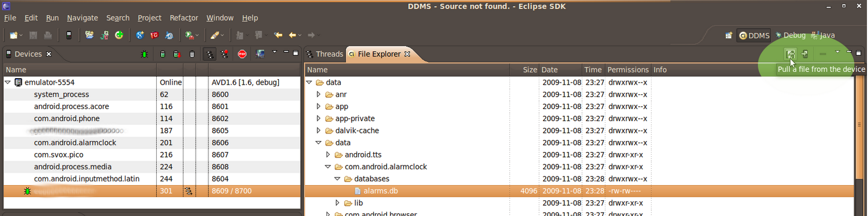Click the Last Edit Location yellow arrow
The image size is (868, 216).
[278, 35]
